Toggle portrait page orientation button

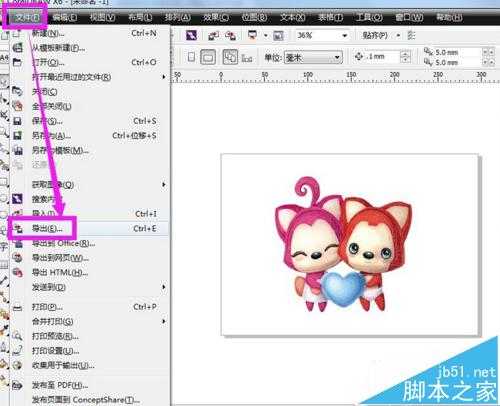point(191,57)
